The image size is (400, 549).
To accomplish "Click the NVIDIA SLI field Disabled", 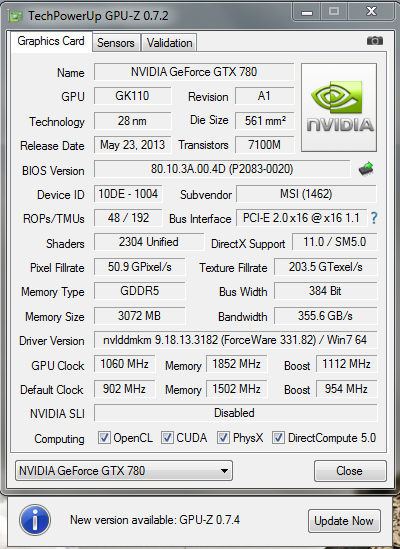I will (235, 413).
